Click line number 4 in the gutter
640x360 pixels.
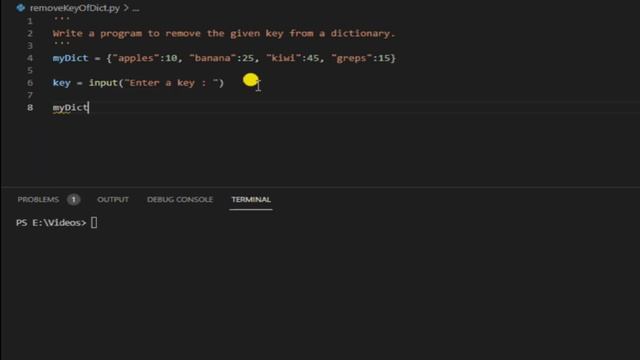click(30, 58)
